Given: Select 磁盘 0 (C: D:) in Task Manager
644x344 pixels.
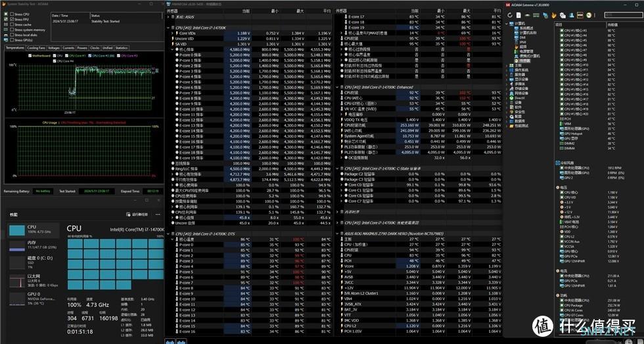Looking at the screenshot, I should coord(34,262).
